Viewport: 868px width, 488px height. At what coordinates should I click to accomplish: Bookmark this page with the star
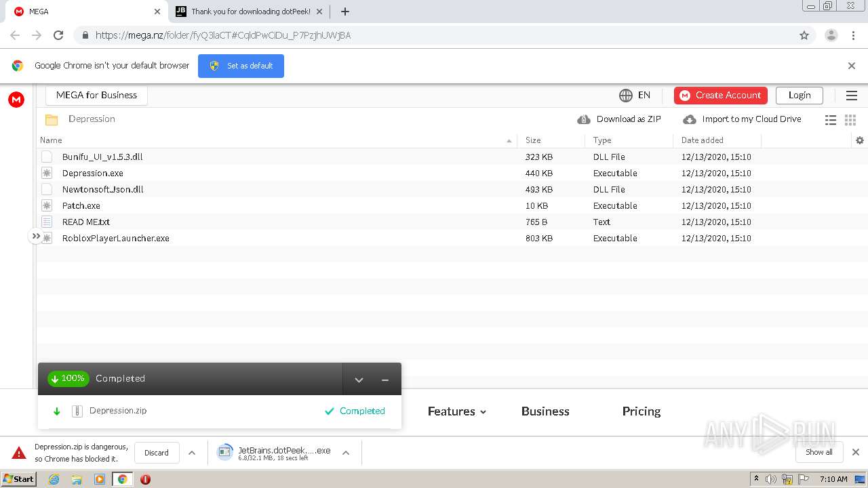804,35
